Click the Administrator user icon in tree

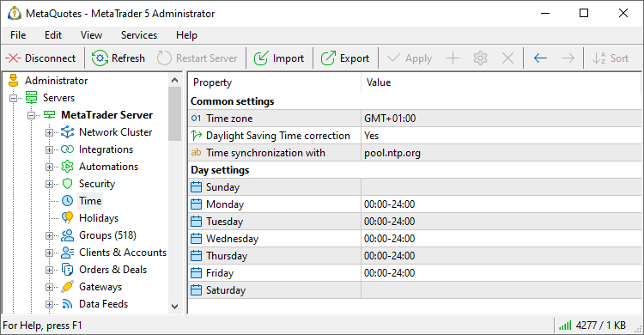14,81
